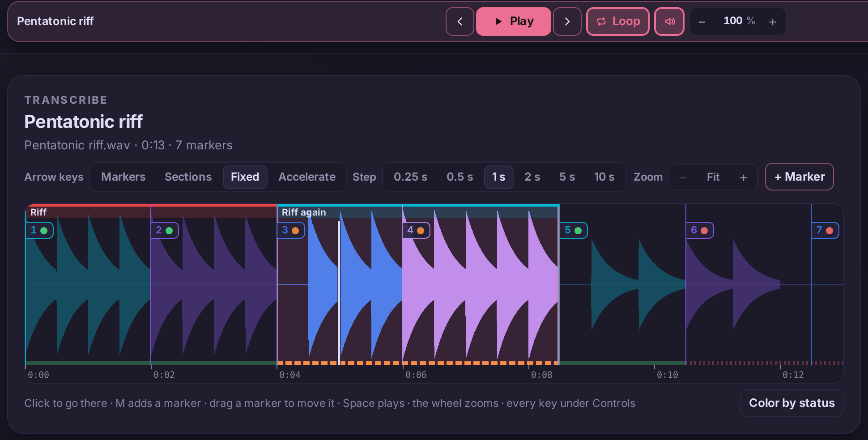The height and width of the screenshot is (440, 868).
Task: Click the Fit zoom button
Action: tap(713, 177)
